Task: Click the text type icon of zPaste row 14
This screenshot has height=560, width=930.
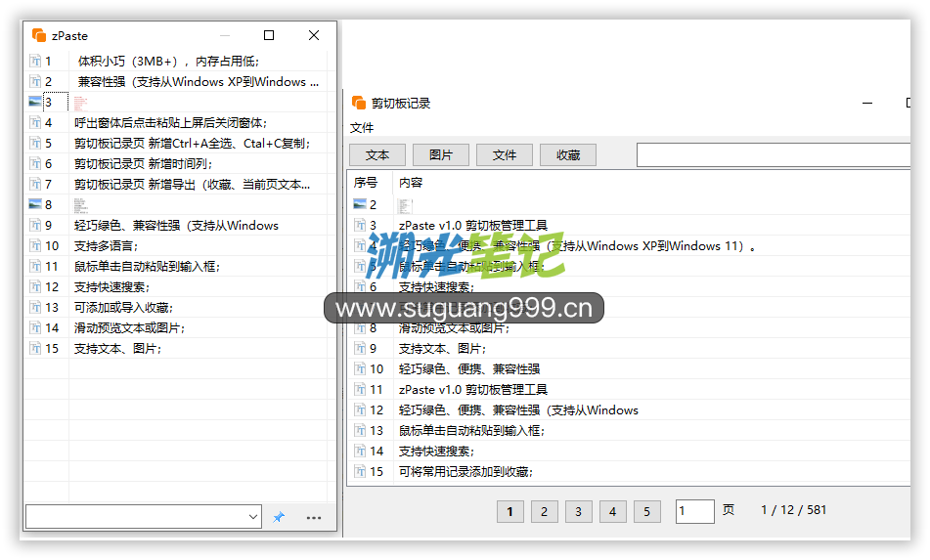Action: point(35,327)
